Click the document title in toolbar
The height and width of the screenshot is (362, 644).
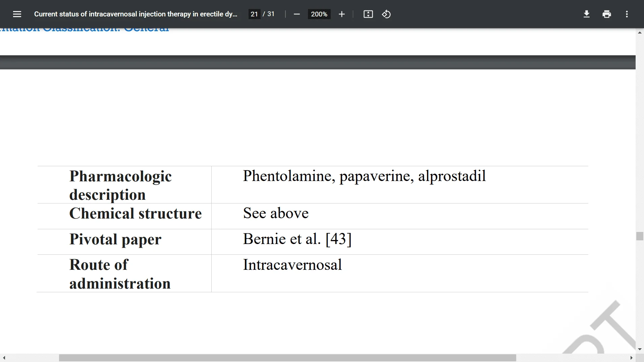(x=136, y=14)
